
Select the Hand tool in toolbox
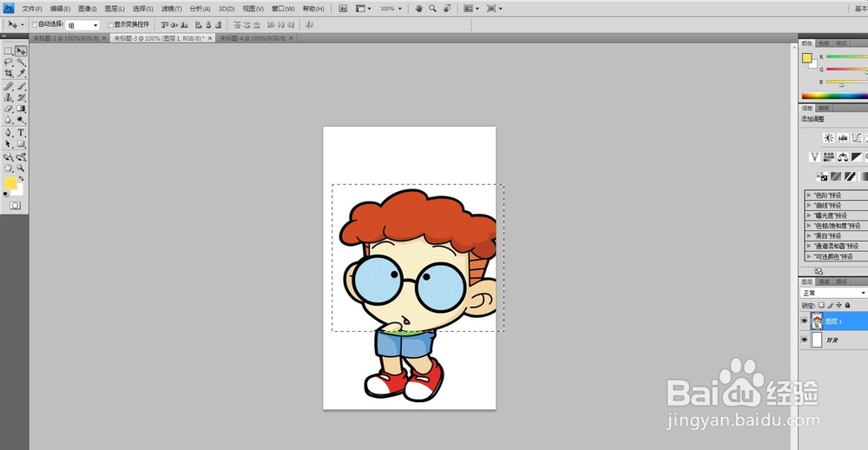click(x=9, y=168)
